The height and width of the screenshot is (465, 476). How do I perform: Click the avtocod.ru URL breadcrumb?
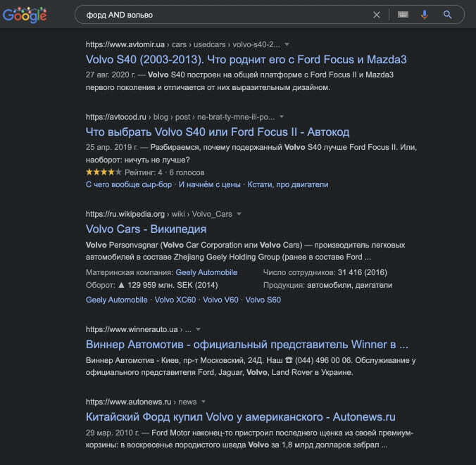180,117
